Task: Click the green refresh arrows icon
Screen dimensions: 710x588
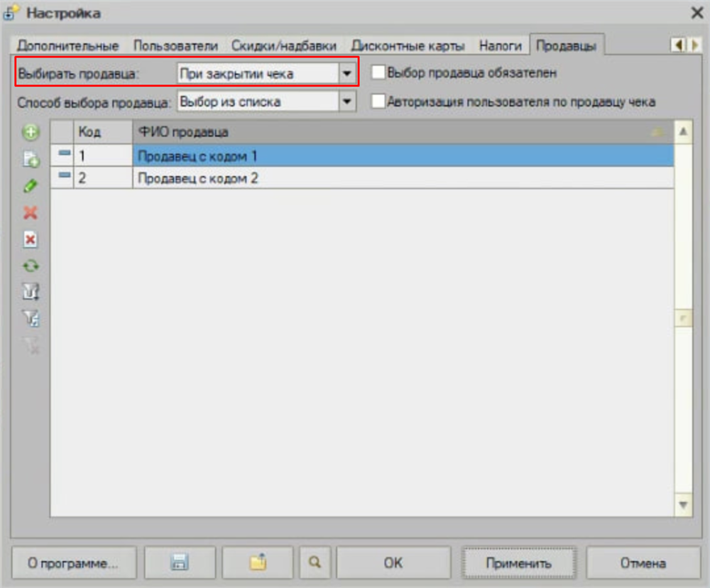Action: pyautogui.click(x=31, y=266)
